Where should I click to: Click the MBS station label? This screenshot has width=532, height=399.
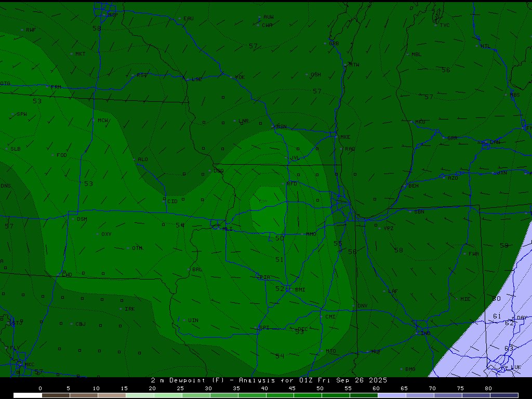515,95
